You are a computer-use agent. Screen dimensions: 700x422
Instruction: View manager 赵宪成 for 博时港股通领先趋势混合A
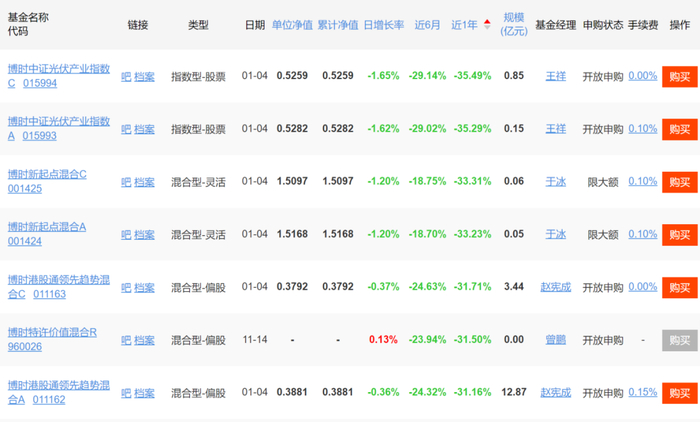click(555, 392)
